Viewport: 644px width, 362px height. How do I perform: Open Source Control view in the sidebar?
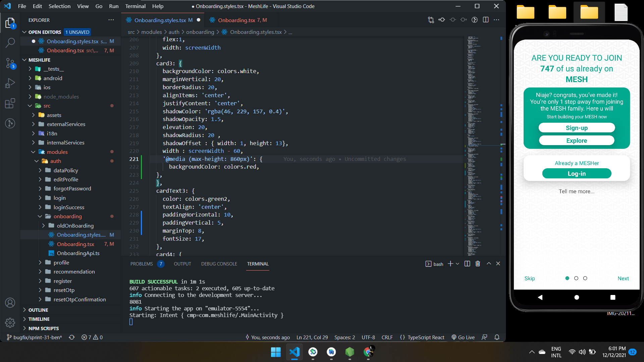coord(10,63)
